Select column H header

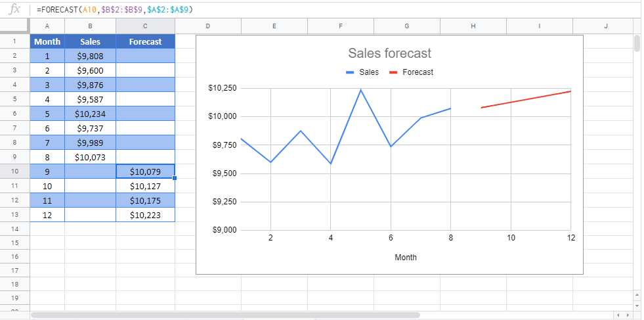(473, 26)
